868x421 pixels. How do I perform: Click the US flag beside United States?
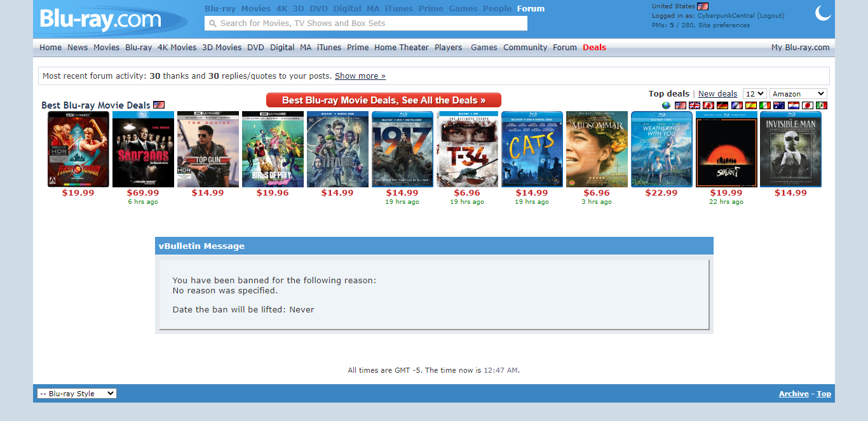tap(702, 6)
